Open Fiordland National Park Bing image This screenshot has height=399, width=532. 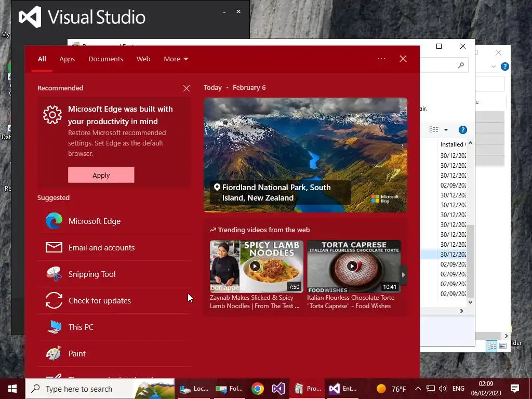tap(305, 155)
